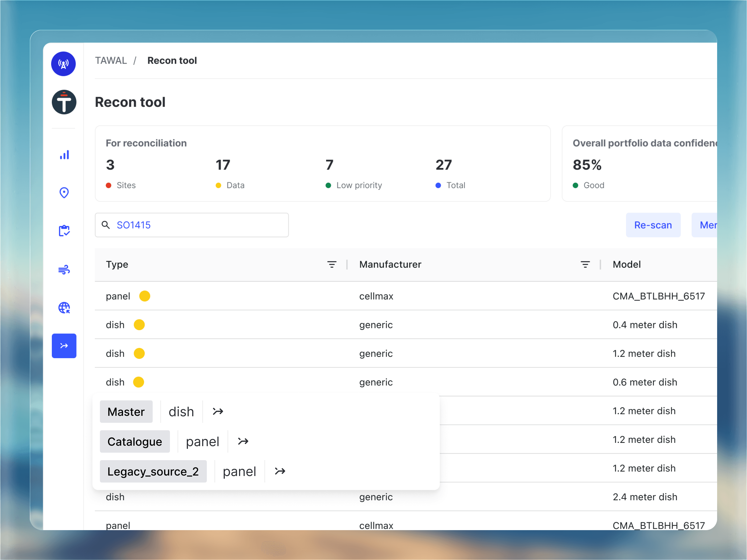Open the clipboard checklist sidebar icon
This screenshot has width=747, height=560.
(64, 231)
